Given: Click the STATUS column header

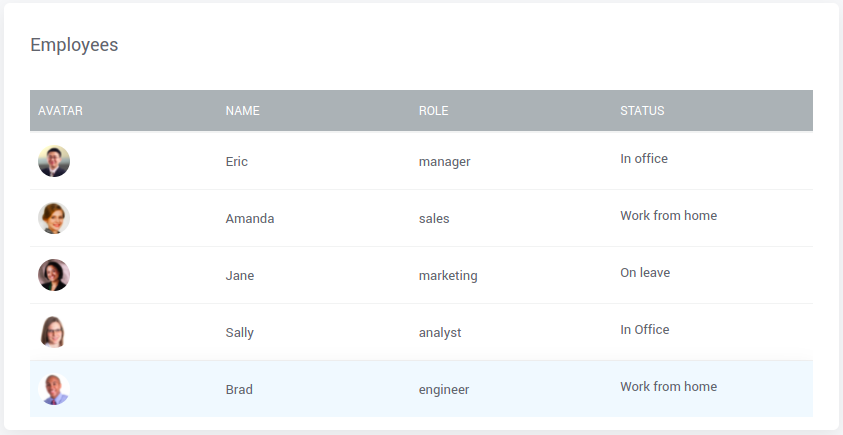Looking at the screenshot, I should pos(642,111).
